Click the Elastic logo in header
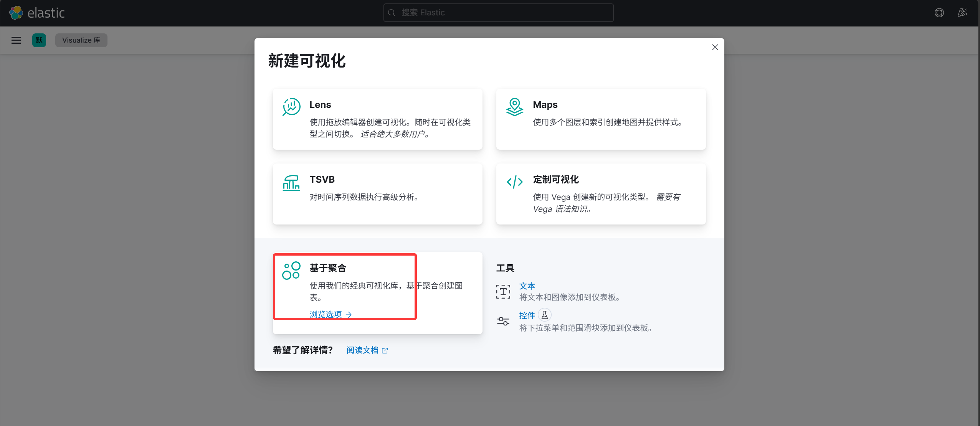Image resolution: width=980 pixels, height=426 pixels. pyautogui.click(x=37, y=13)
